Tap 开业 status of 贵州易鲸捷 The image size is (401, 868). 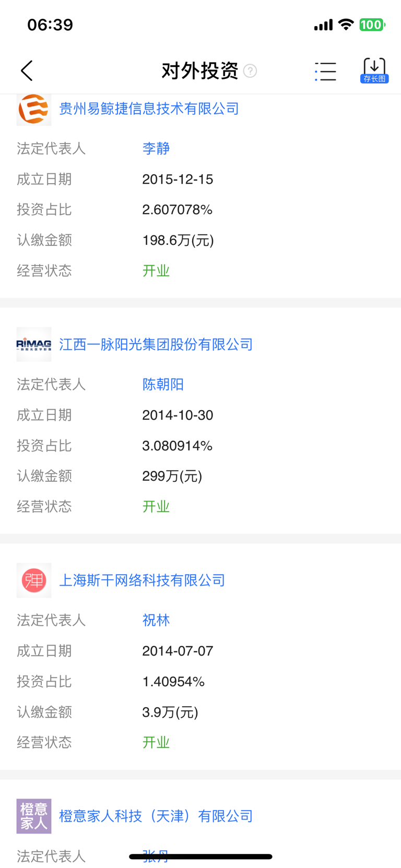[x=156, y=271]
